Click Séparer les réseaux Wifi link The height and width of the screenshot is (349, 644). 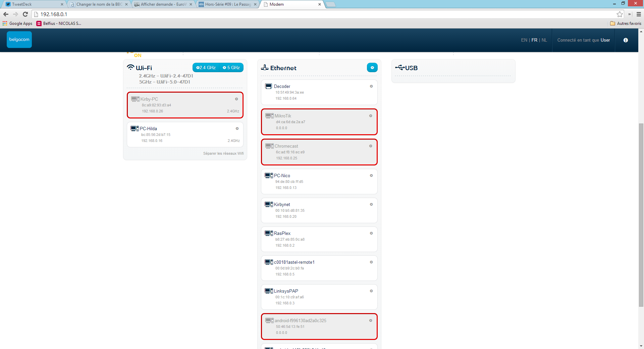click(223, 154)
